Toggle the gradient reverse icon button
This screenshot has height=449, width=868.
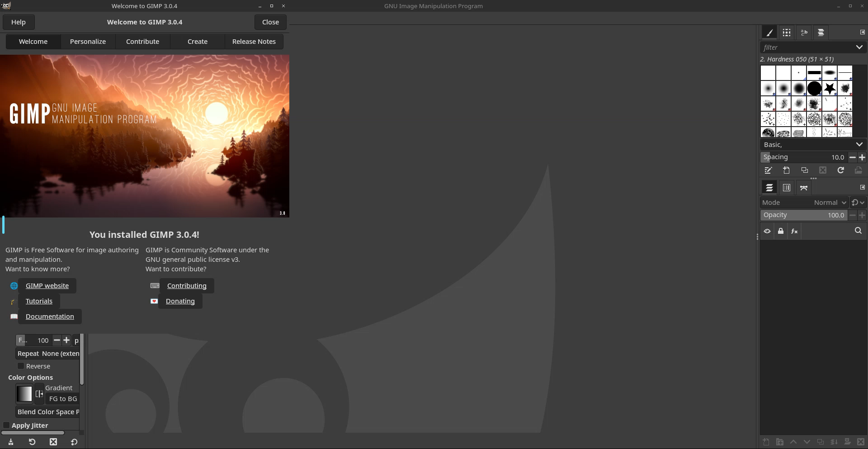tap(39, 394)
